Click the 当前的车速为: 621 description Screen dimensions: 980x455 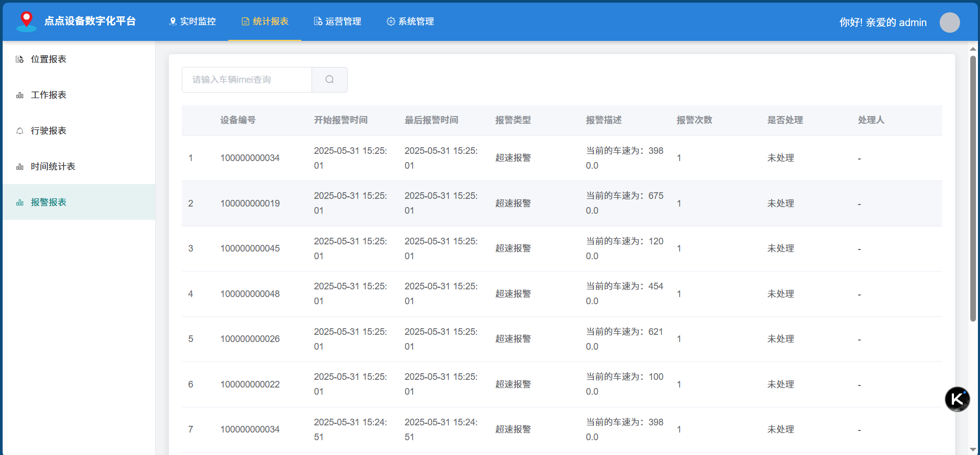(x=625, y=339)
